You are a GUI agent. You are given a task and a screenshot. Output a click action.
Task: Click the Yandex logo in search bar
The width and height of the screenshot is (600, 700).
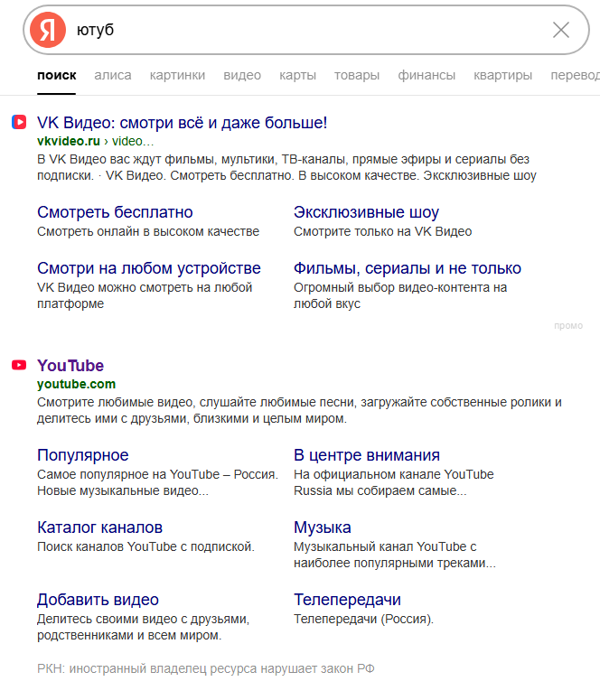click(48, 30)
